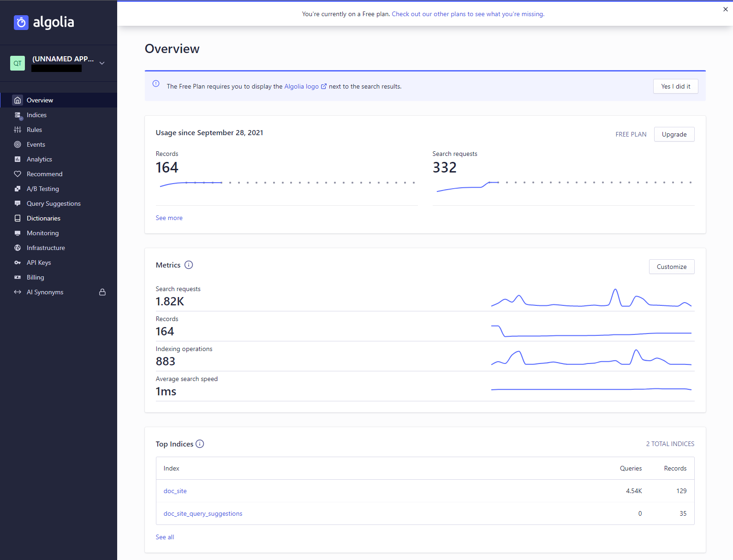Click the 'Usage since September 28, 2021' heading
Screen dimensions: 733x560
pyautogui.click(x=209, y=132)
